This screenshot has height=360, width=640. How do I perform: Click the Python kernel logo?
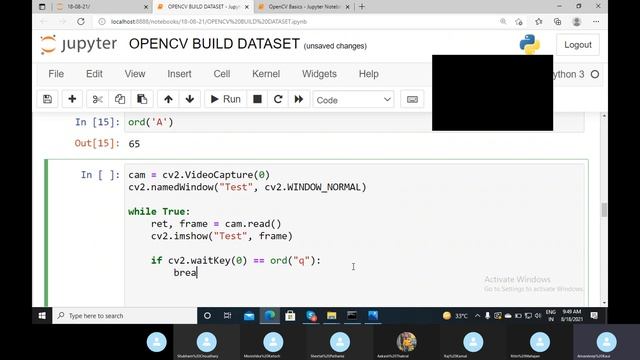click(x=530, y=44)
